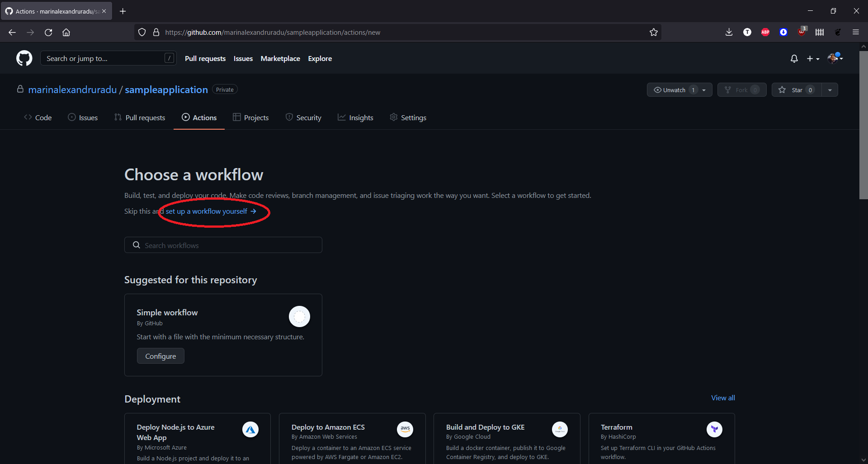This screenshot has width=868, height=464.
Task: Click the Search workflows input
Action: point(223,245)
